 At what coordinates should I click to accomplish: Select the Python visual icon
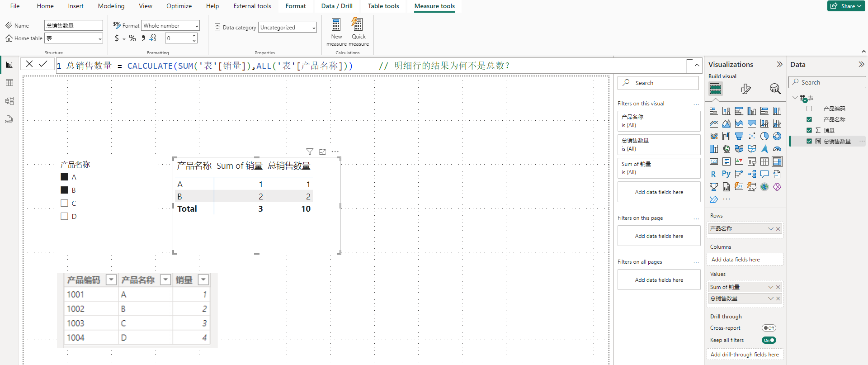tap(726, 174)
